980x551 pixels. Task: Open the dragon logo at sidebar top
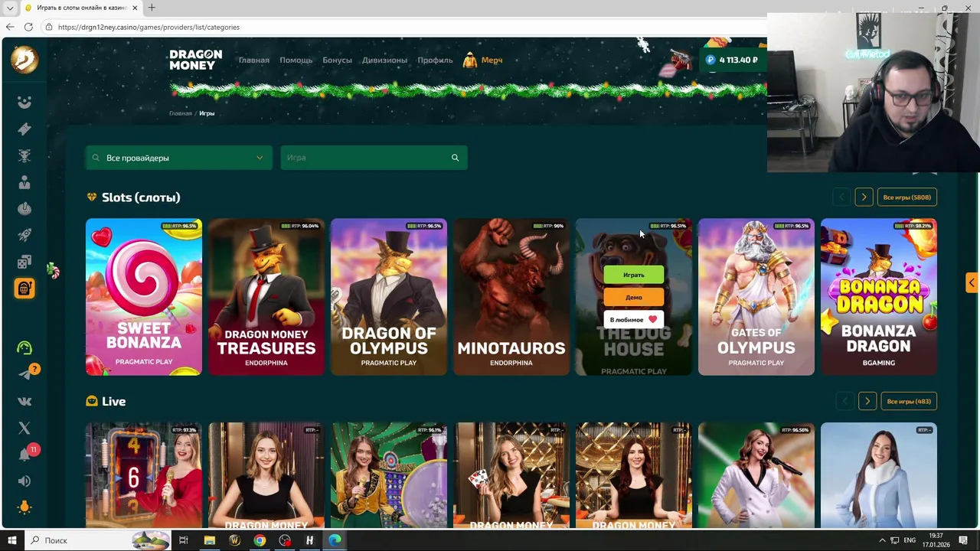24,60
